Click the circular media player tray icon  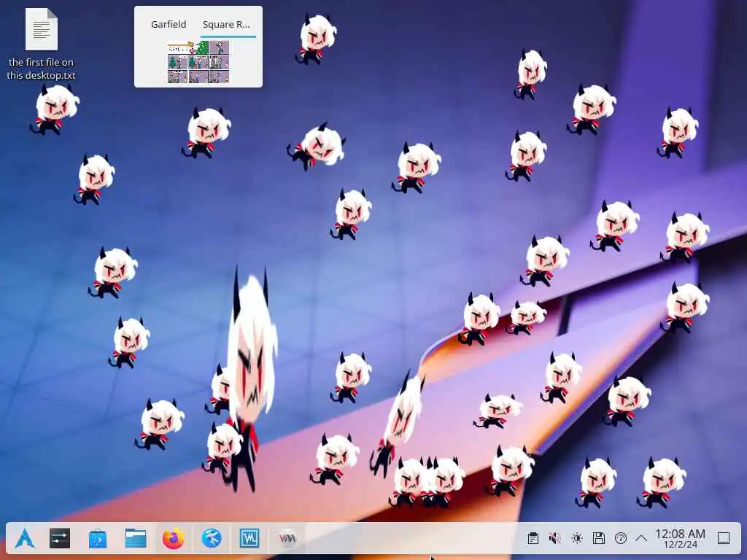[620, 539]
